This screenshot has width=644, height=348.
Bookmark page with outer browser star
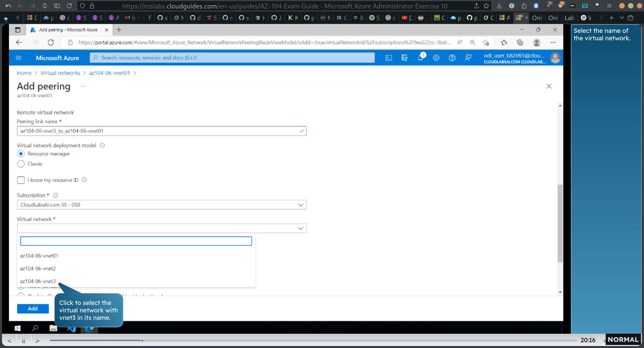486,6
